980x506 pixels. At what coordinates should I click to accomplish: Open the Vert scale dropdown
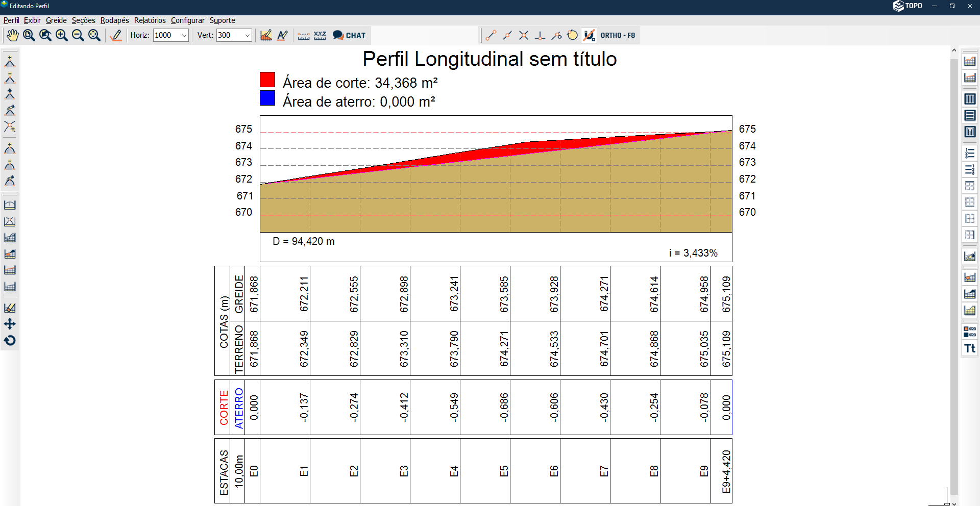point(248,35)
